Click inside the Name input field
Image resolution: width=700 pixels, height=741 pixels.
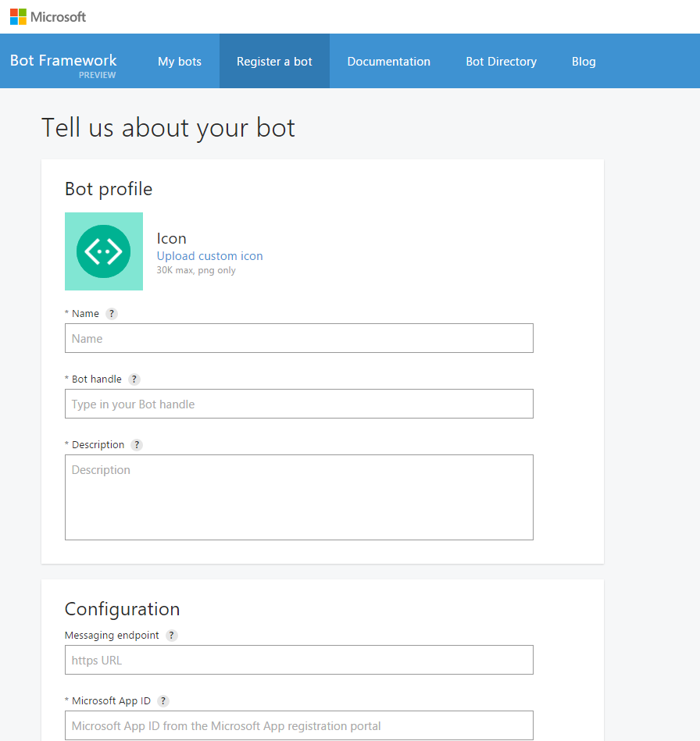(x=299, y=338)
